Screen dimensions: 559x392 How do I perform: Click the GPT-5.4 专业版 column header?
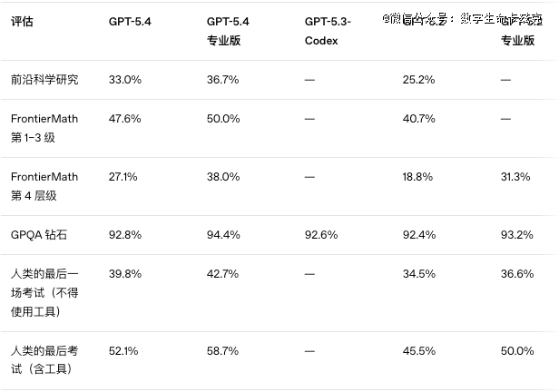pyautogui.click(x=230, y=30)
